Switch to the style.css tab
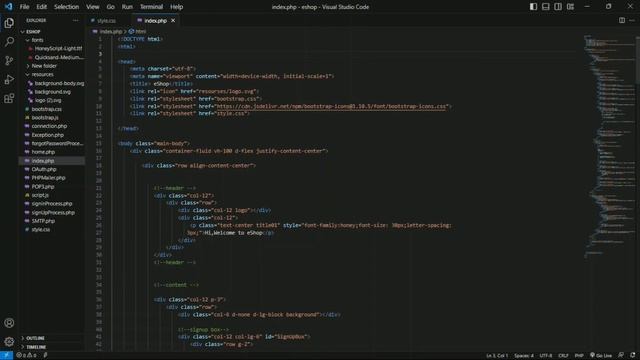Viewport: 640px width, 360px height. click(107, 20)
